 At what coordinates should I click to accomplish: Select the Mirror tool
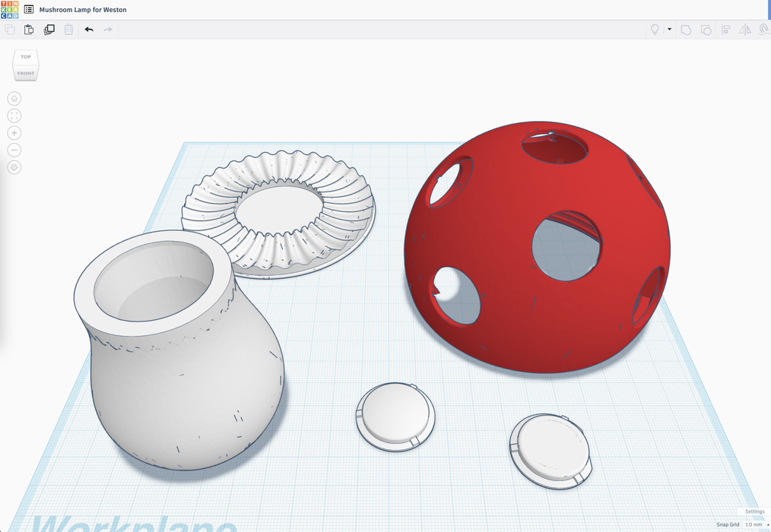(x=745, y=30)
